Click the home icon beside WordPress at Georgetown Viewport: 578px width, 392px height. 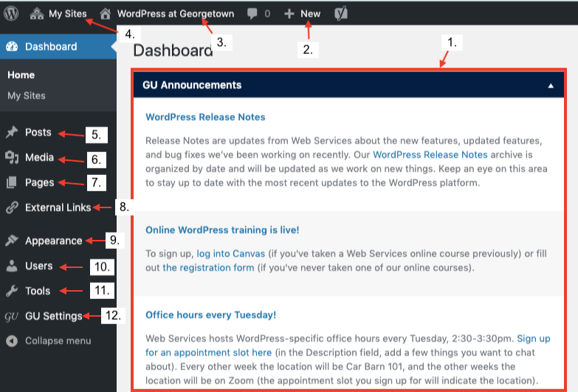coord(106,13)
